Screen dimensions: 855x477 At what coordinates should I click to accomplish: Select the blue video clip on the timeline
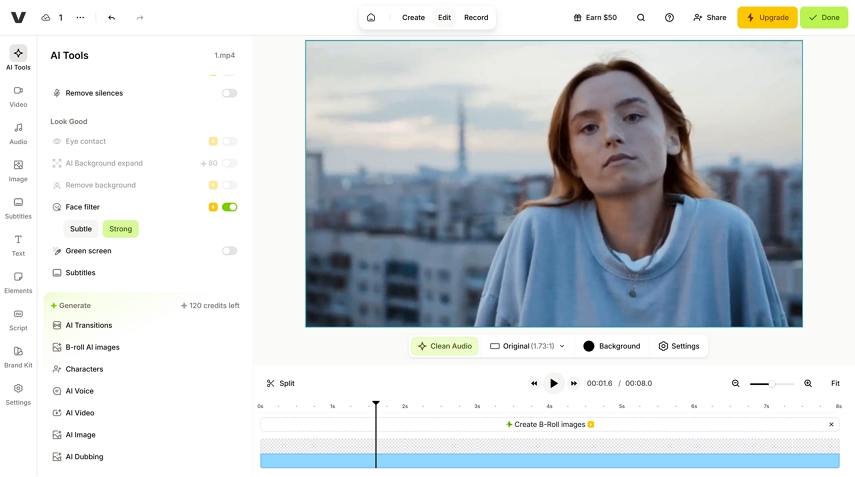coord(550,461)
